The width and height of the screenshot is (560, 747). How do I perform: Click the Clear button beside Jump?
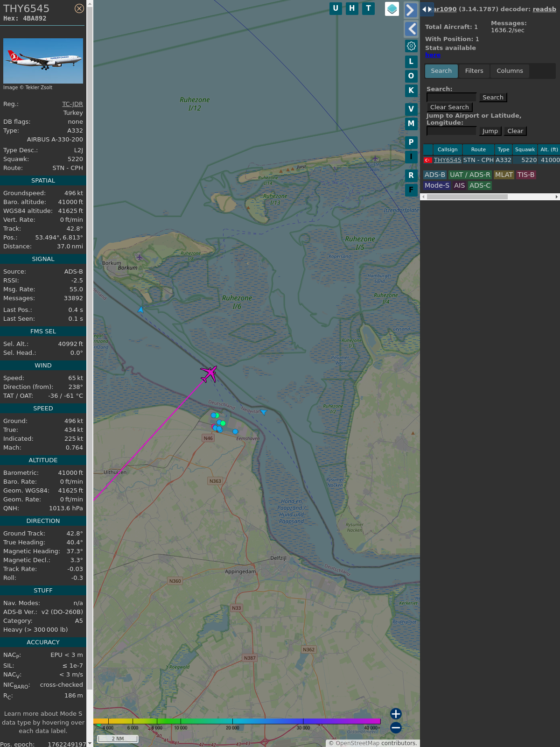515,131
